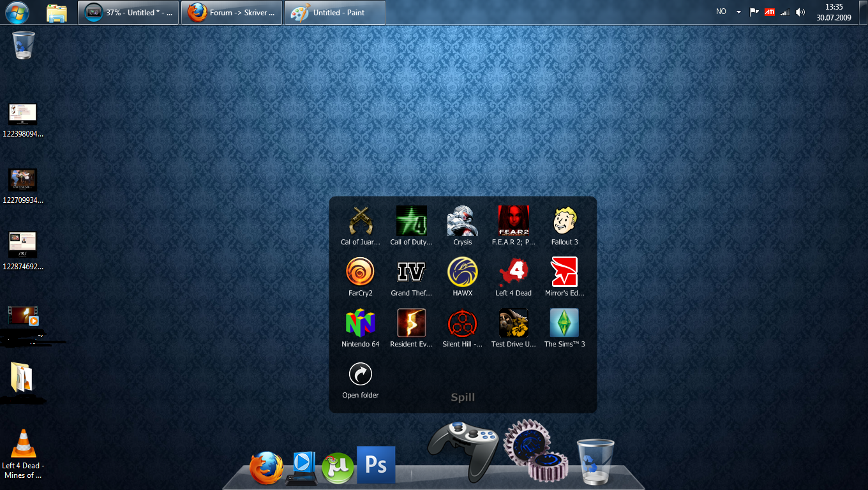Launch Nintendo 64 emulator icon
The height and width of the screenshot is (490, 868).
coord(361,323)
